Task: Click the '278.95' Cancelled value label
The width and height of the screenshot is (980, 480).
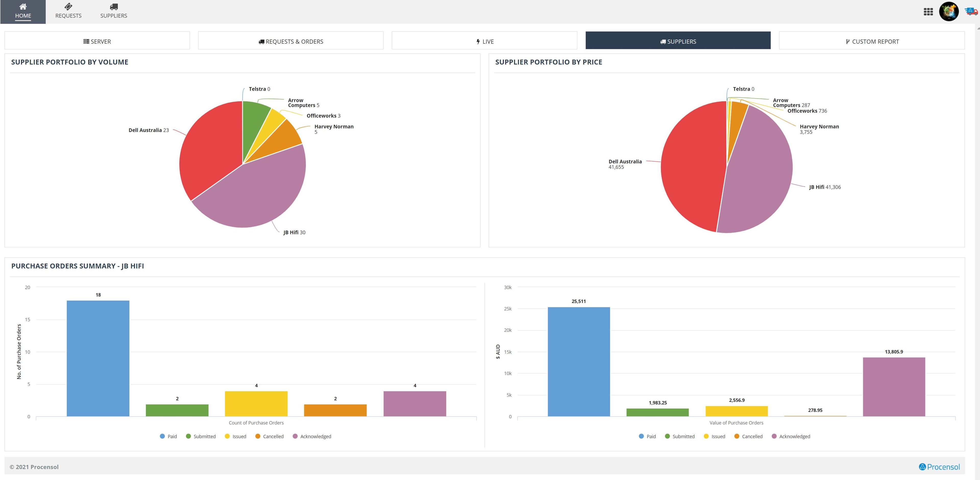Action: (x=815, y=410)
